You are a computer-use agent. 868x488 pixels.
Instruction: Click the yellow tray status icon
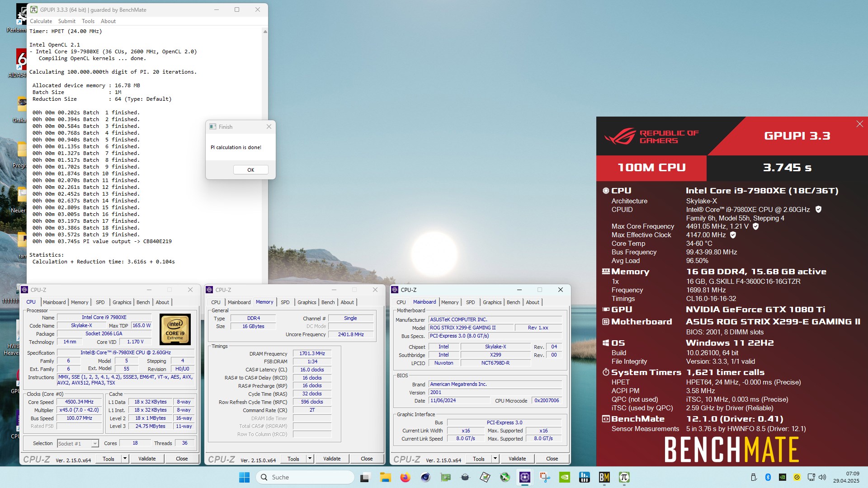[x=797, y=477]
